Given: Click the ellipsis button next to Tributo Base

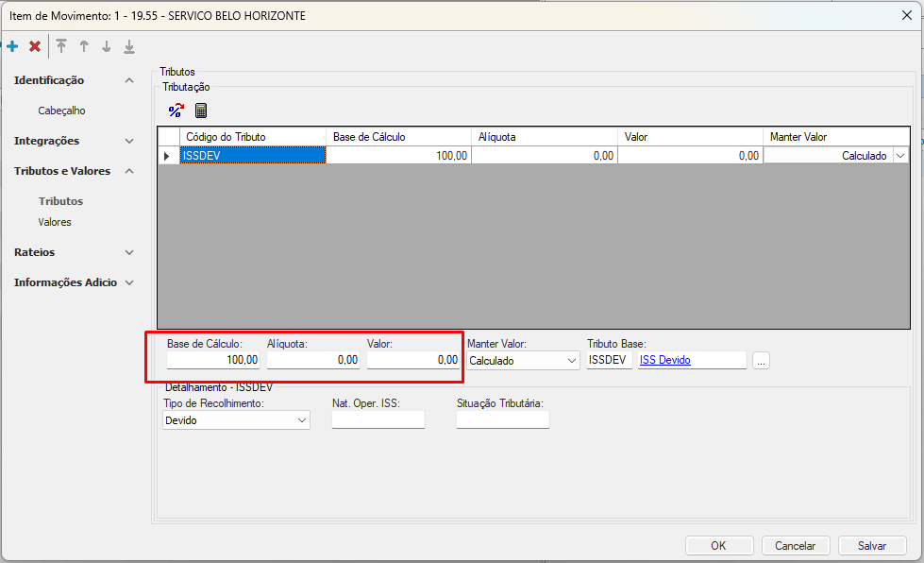Looking at the screenshot, I should click(x=761, y=360).
